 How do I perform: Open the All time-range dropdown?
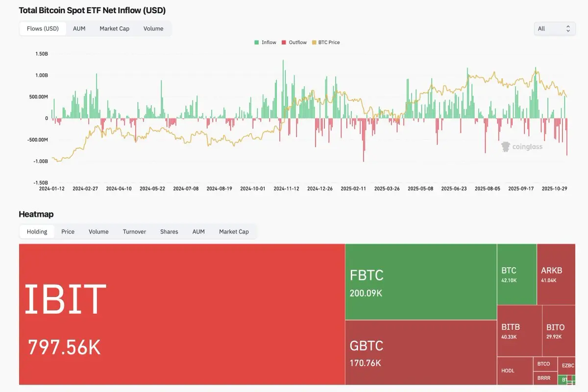tap(555, 28)
